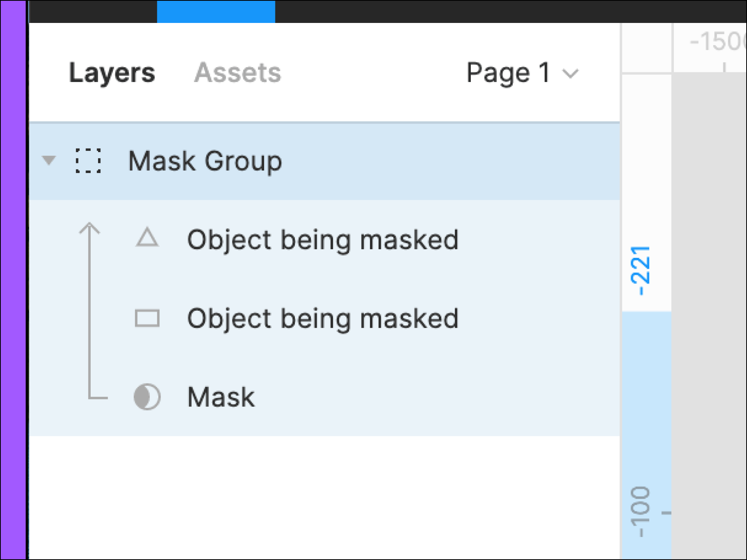The height and width of the screenshot is (560, 747).
Task: Click the blue toolbar highlight strip
Action: coord(216,10)
